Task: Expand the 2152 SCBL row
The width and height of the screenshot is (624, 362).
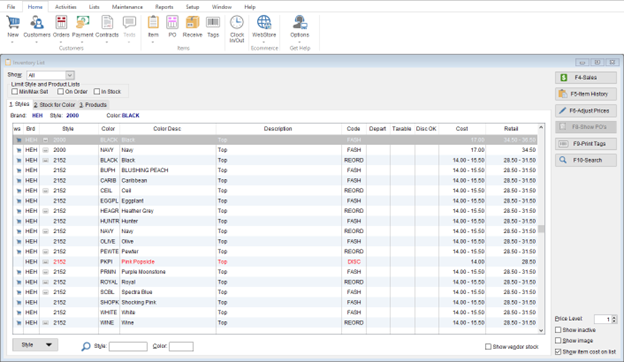Action: point(45,292)
